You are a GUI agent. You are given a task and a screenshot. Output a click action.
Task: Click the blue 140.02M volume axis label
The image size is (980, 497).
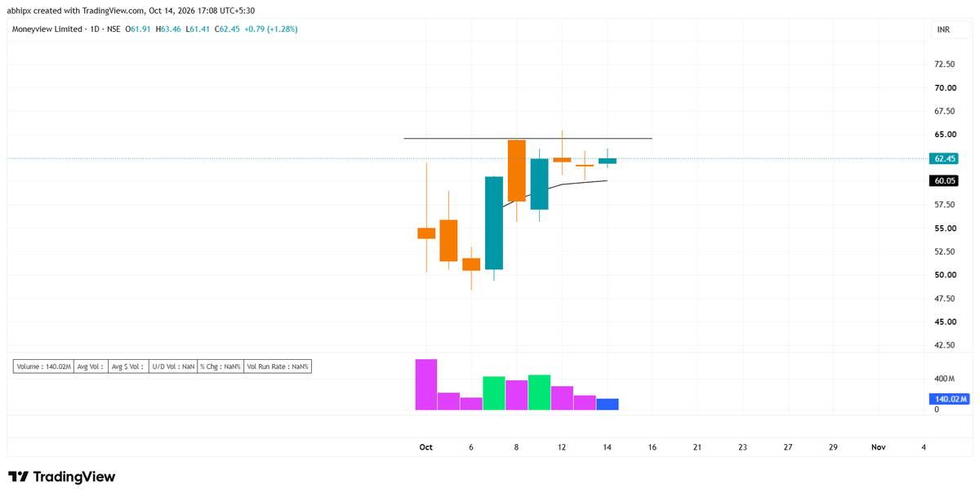[948, 399]
